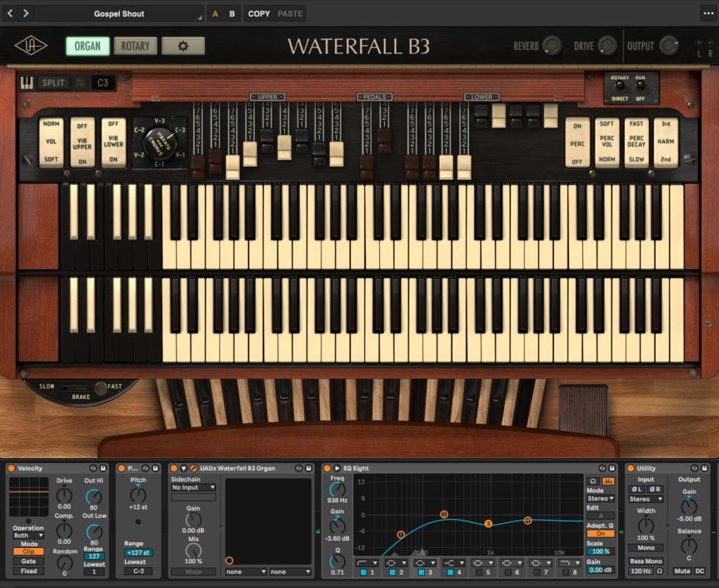
Task: Select the ORGAN tab
Action: (88, 46)
